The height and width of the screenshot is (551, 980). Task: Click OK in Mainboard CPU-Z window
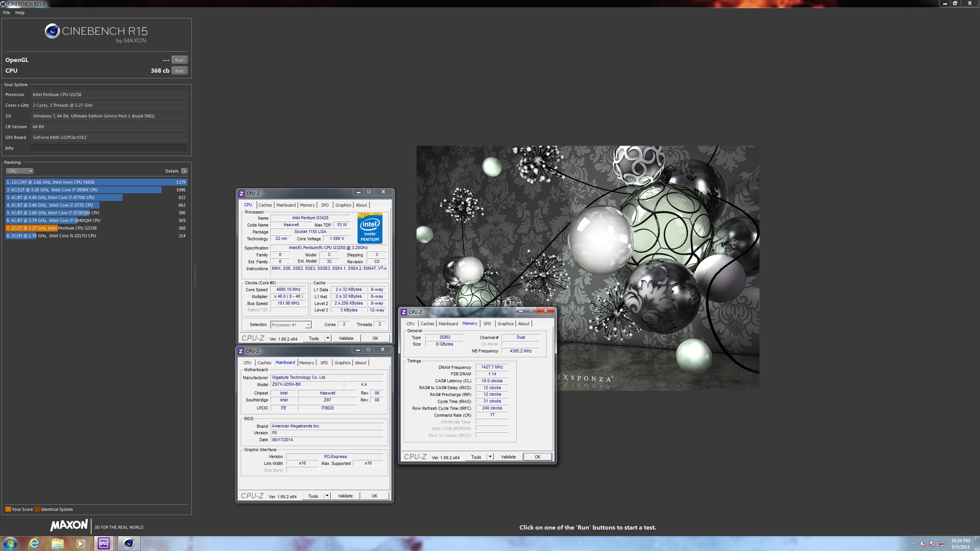374,496
